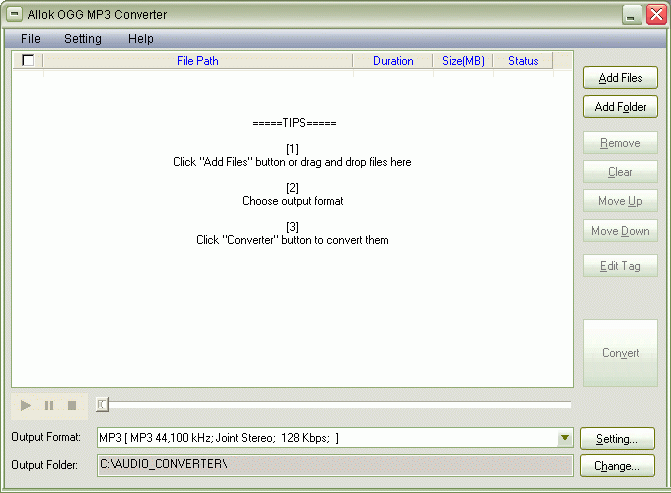This screenshot has width=671, height=493.
Task: Toggle the select-all checkbox in header
Action: (28, 60)
